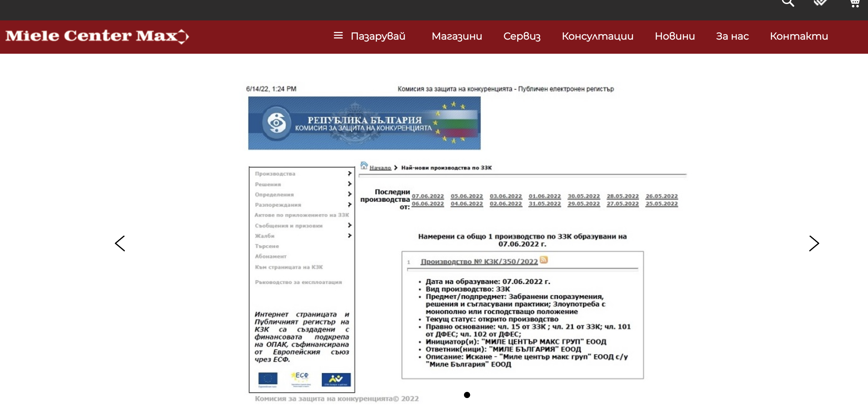Expand the Жалби sidebar chevron
The height and width of the screenshot is (407, 868).
[349, 236]
